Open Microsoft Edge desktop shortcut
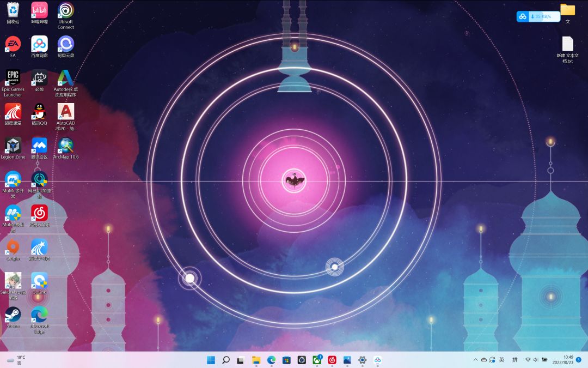Screen dimensions: 588x368 pyautogui.click(x=39, y=320)
